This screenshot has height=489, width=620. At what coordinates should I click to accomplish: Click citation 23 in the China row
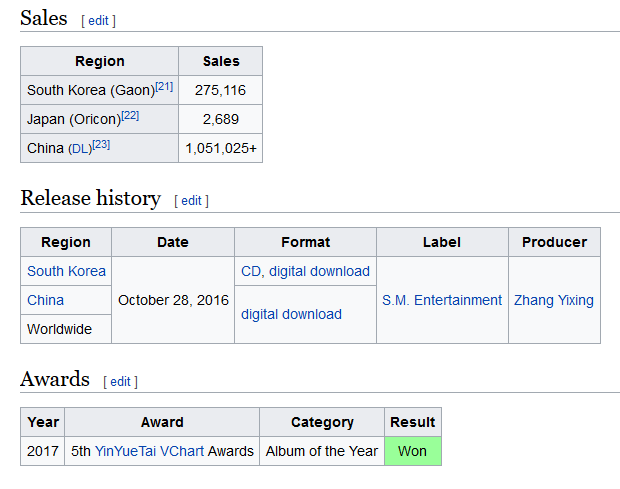101,146
